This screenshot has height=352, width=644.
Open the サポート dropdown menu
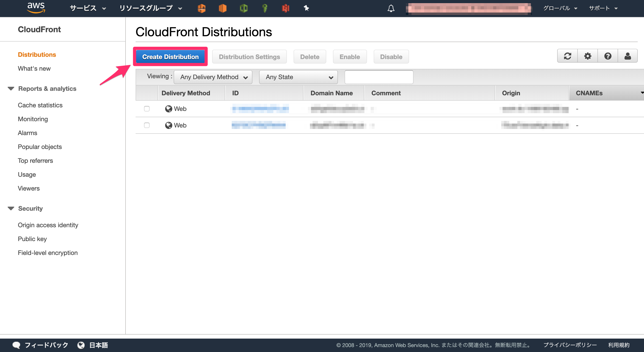point(603,8)
